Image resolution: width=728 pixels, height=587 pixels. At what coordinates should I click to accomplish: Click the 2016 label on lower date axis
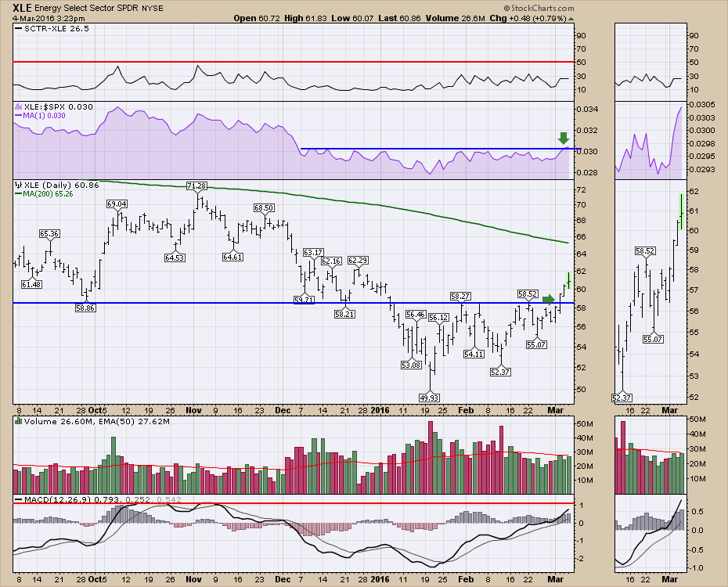pyautogui.click(x=380, y=579)
